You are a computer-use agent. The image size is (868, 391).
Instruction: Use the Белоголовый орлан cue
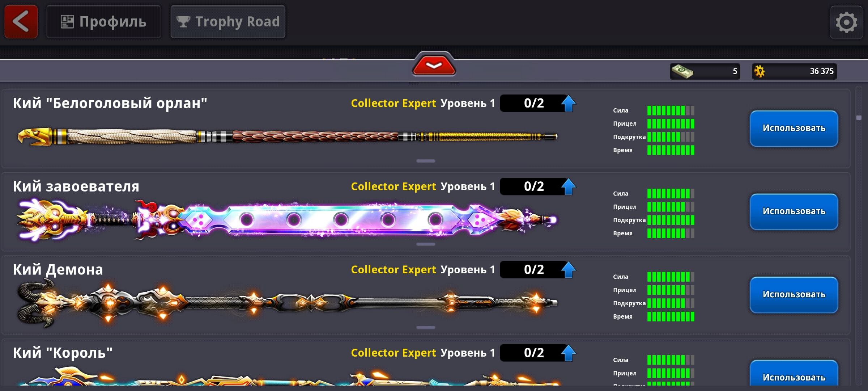click(x=794, y=128)
